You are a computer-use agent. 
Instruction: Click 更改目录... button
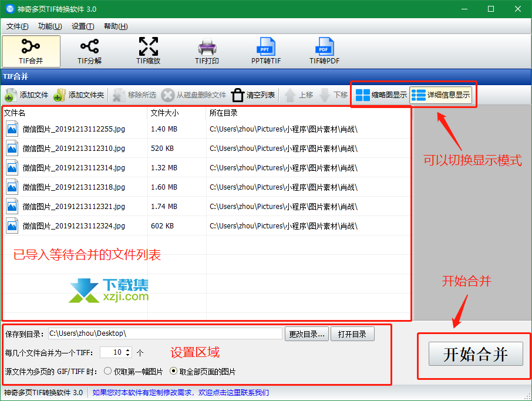pyautogui.click(x=307, y=334)
